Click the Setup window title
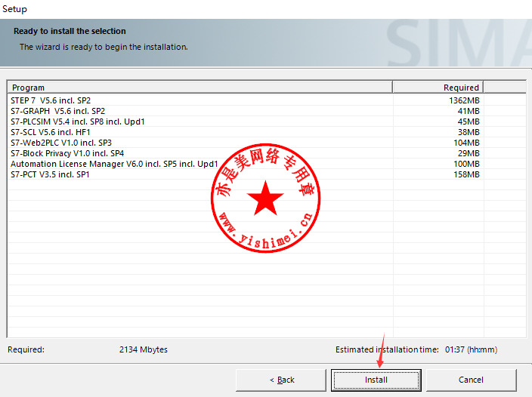The width and height of the screenshot is (532, 397). pyautogui.click(x=14, y=9)
